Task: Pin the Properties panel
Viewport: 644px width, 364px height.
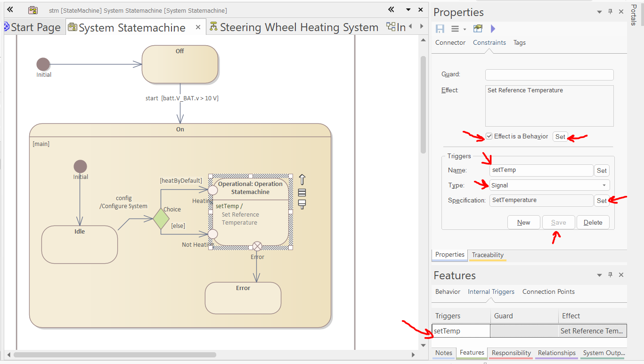Action: (x=610, y=12)
